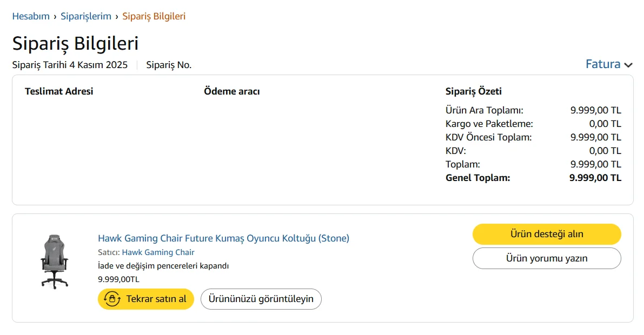Visit seller Hawk Gaming Chair link
Screen dimensions: 644x335
click(x=158, y=252)
